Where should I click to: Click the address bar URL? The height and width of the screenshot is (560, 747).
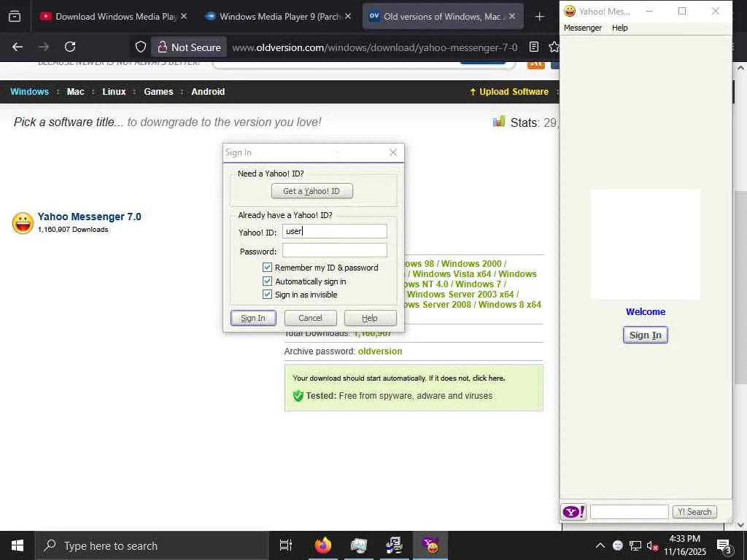(374, 47)
